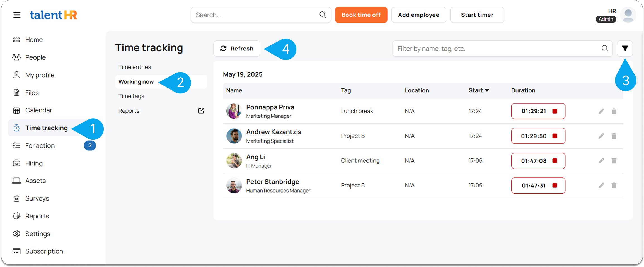Click the talentHR logo
This screenshot has height=267, width=644.
click(53, 15)
